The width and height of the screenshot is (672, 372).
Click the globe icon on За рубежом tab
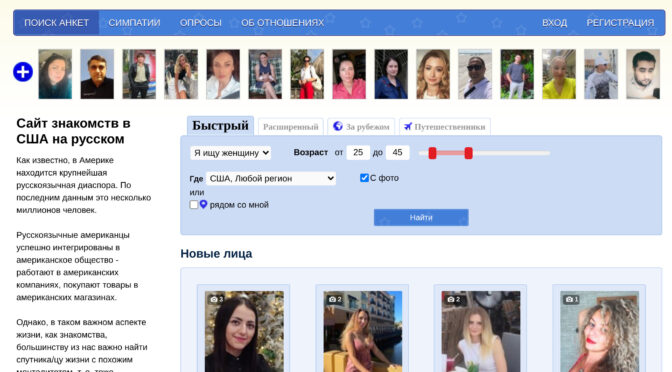coord(338,126)
